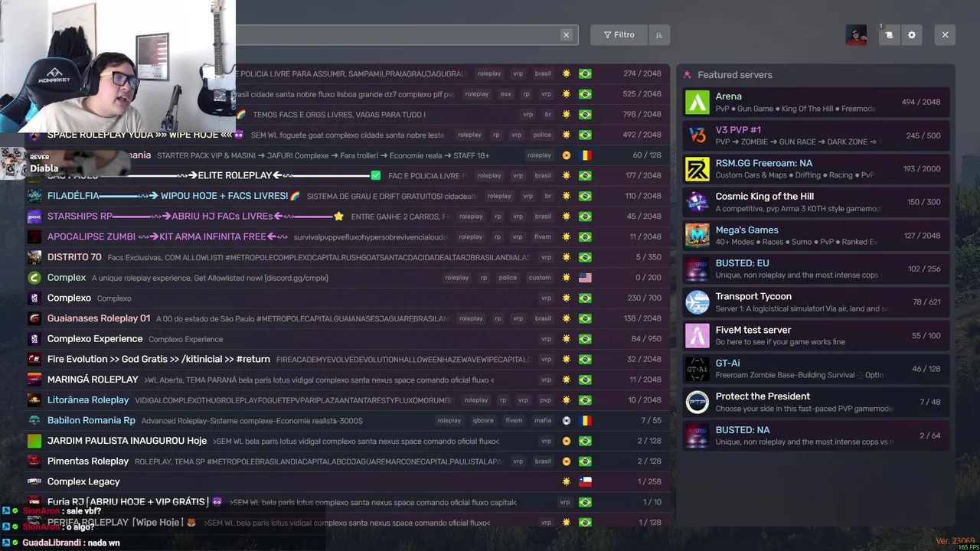This screenshot has height=551, width=980.
Task: Open RSM.GG Freeroam: NA server
Action: coord(816,168)
